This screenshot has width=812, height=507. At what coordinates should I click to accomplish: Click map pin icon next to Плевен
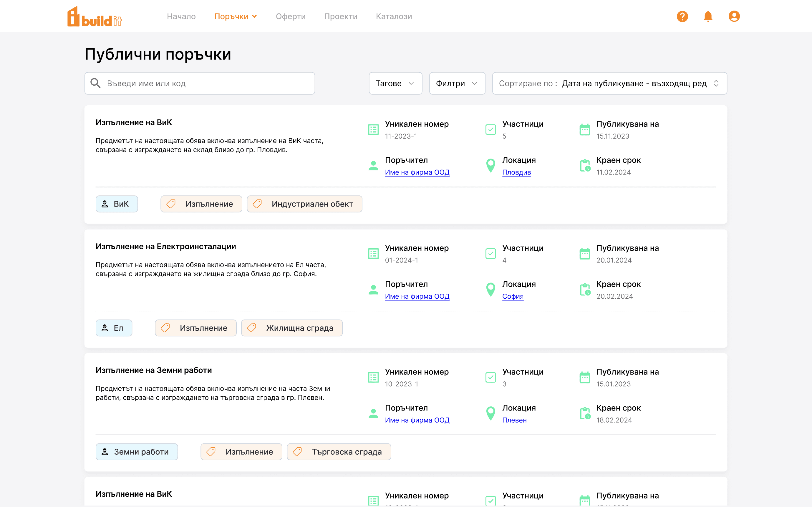tap(491, 413)
